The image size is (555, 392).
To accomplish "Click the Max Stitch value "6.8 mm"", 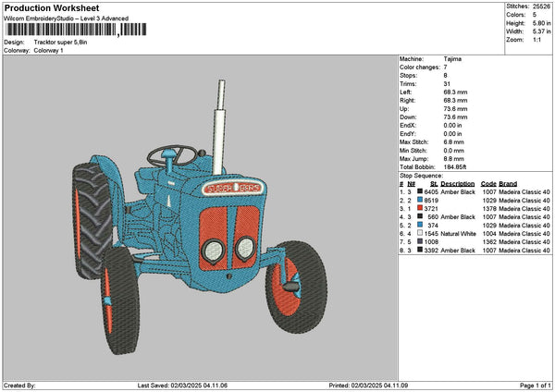I will point(454,142).
